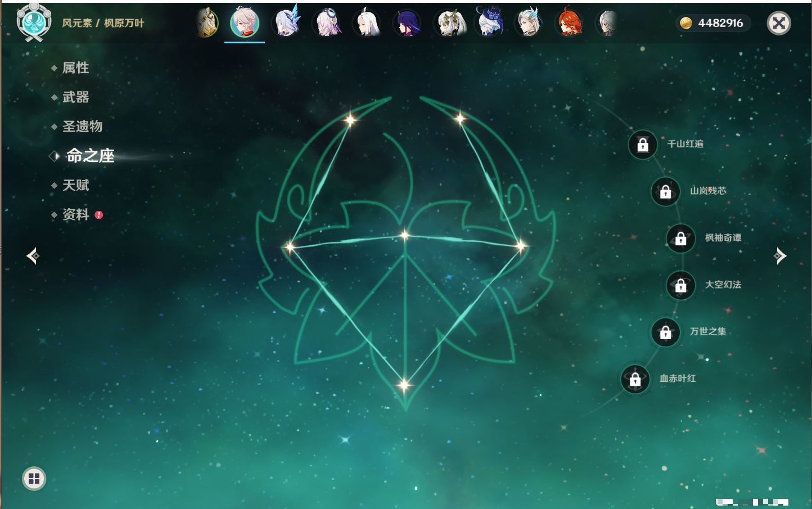The height and width of the screenshot is (509, 812).
Task: Switch to the 天赋 tab
Action: (x=75, y=185)
